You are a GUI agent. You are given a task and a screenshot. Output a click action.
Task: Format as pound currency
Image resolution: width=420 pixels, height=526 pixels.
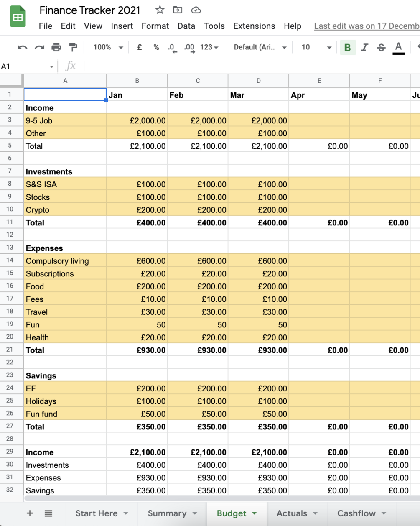pos(139,47)
